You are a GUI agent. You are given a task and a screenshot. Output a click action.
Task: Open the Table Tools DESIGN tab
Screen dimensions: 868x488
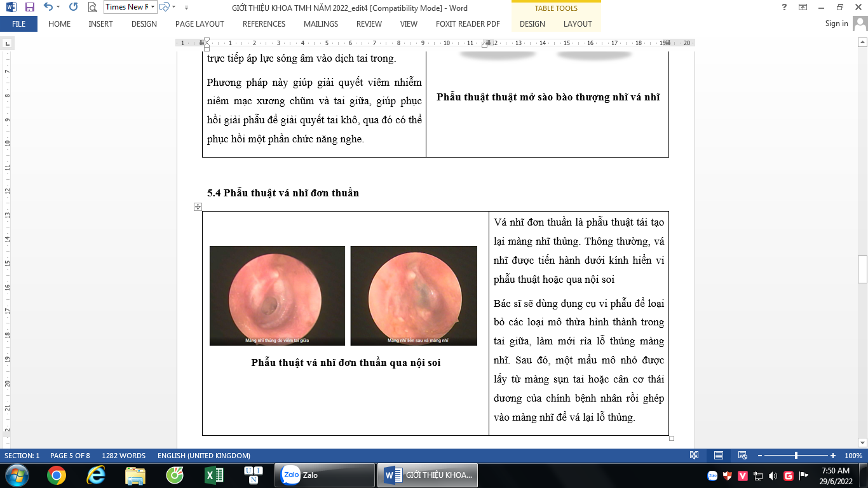click(532, 24)
